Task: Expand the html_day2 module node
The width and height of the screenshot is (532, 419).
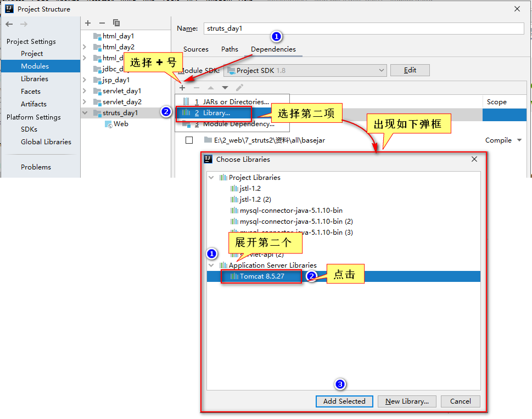Action: pyautogui.click(x=85, y=47)
